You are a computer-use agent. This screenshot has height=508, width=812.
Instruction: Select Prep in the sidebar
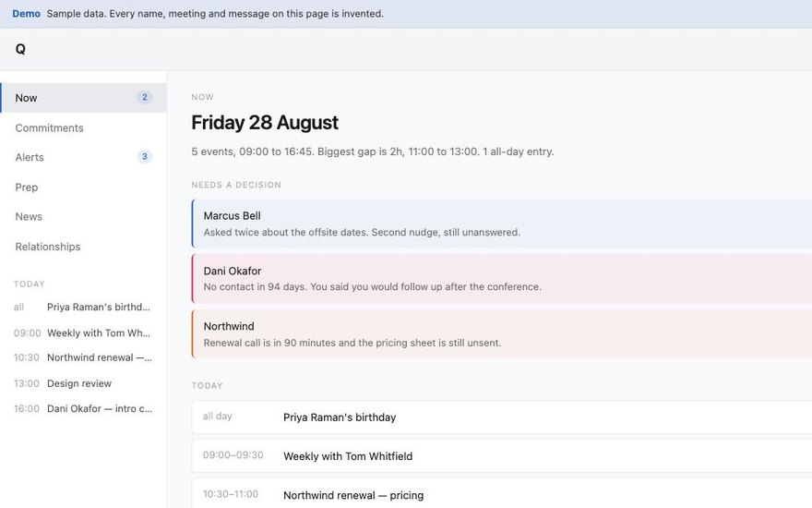pos(83,187)
